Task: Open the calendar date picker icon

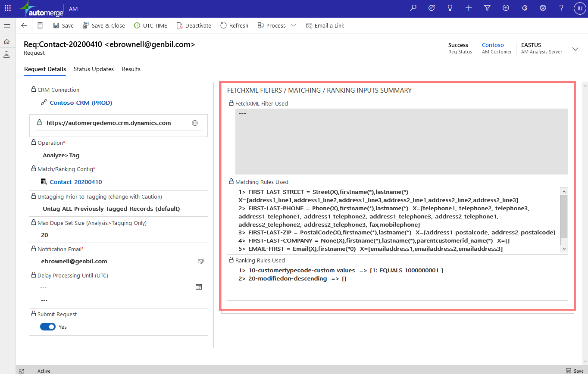Action: [199, 287]
